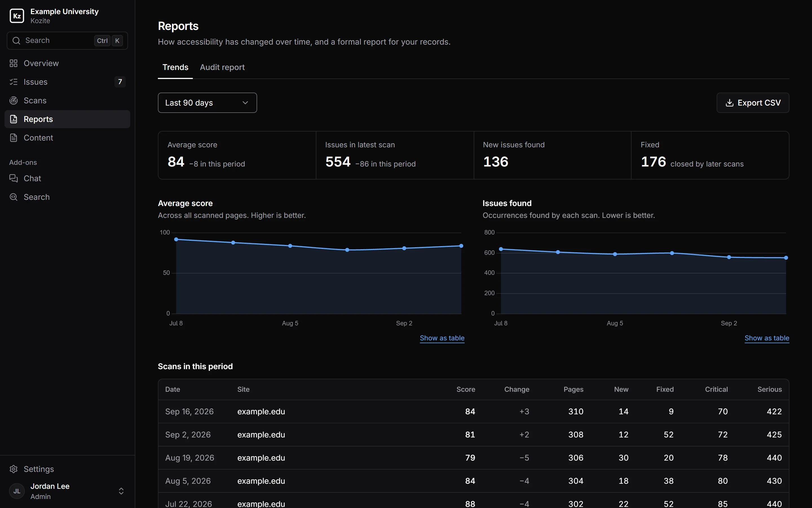The height and width of the screenshot is (508, 812).
Task: Click the Change column header
Action: coord(517,389)
